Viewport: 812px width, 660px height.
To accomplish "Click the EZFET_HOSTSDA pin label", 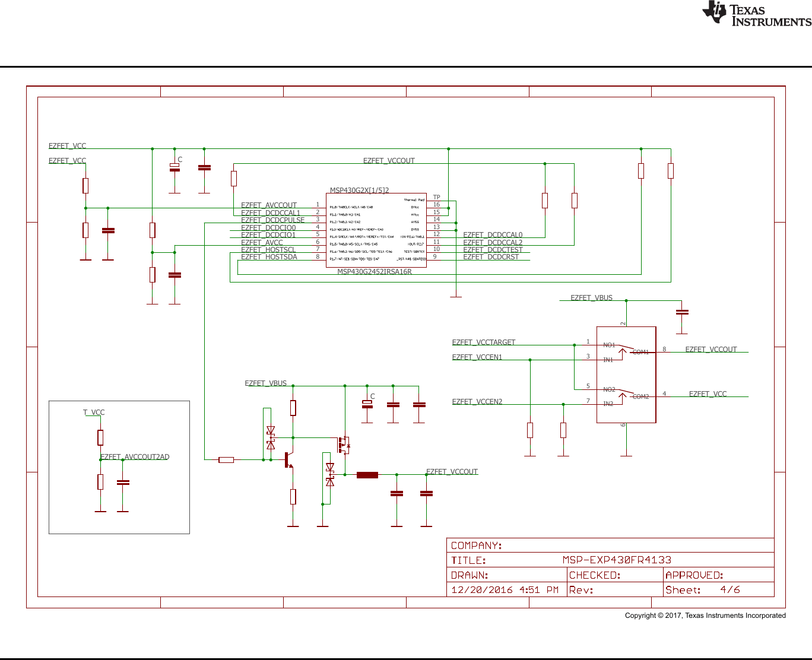I will pos(269,257).
